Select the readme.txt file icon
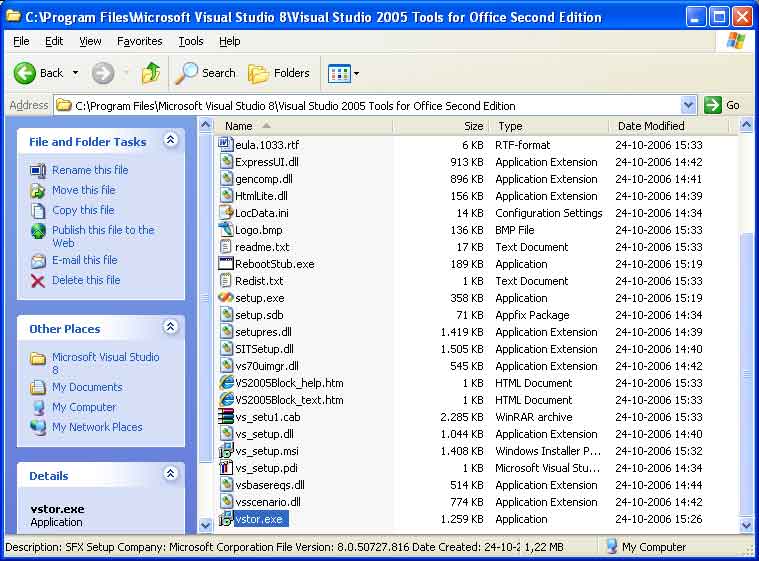This screenshot has height=561, width=759. point(226,246)
